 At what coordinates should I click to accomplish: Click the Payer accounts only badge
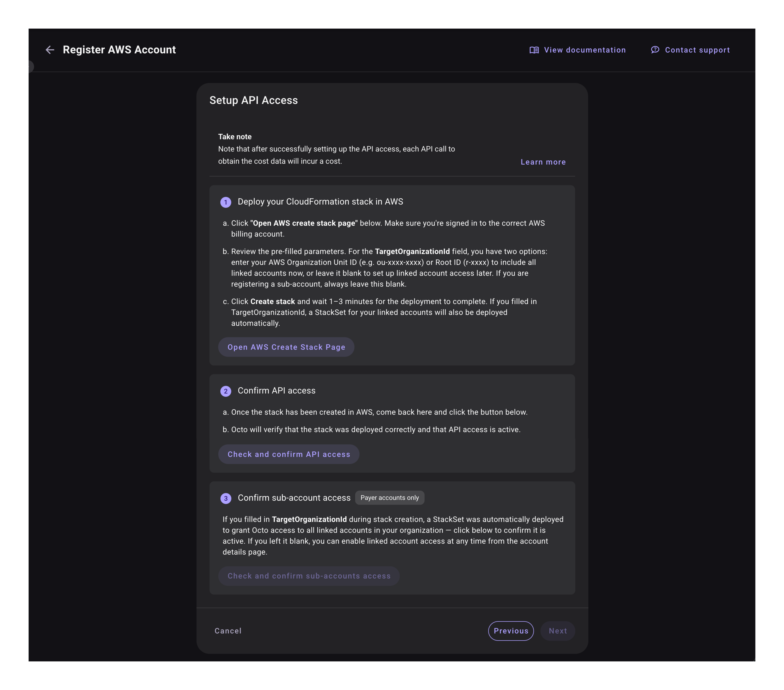[x=389, y=498]
